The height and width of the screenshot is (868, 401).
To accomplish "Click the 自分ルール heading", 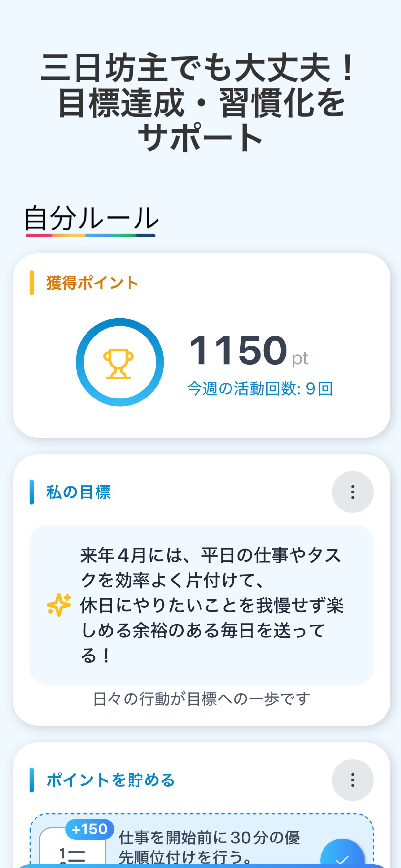I will click(91, 218).
